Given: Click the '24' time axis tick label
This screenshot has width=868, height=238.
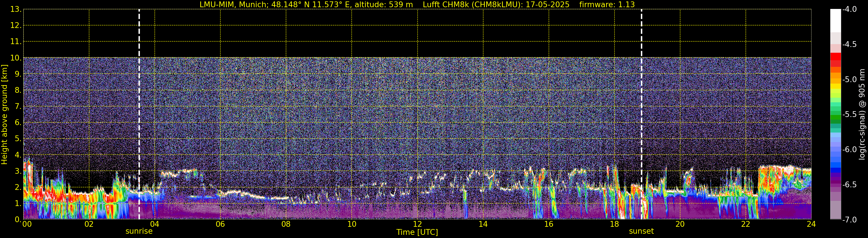Looking at the screenshot, I should click(x=811, y=224).
